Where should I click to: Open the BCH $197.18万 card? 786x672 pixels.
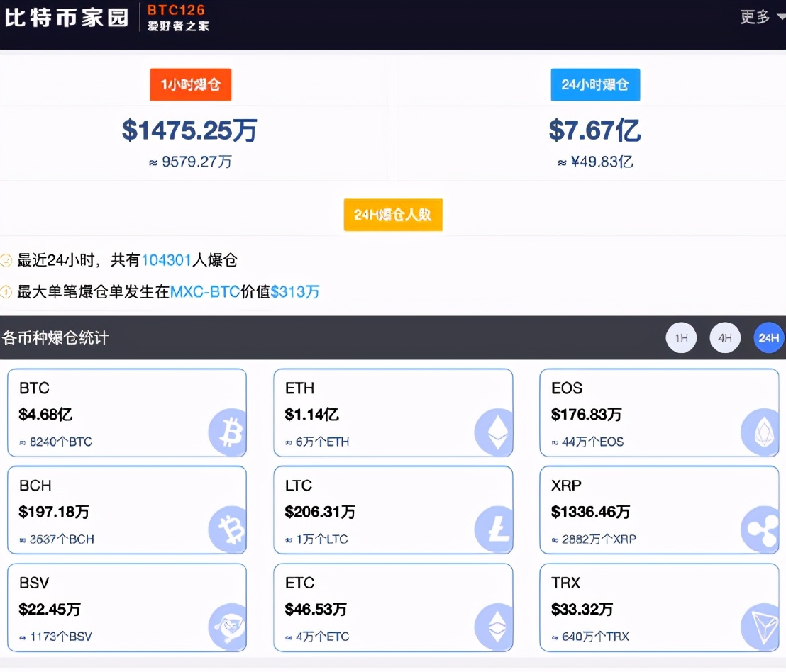[127, 510]
